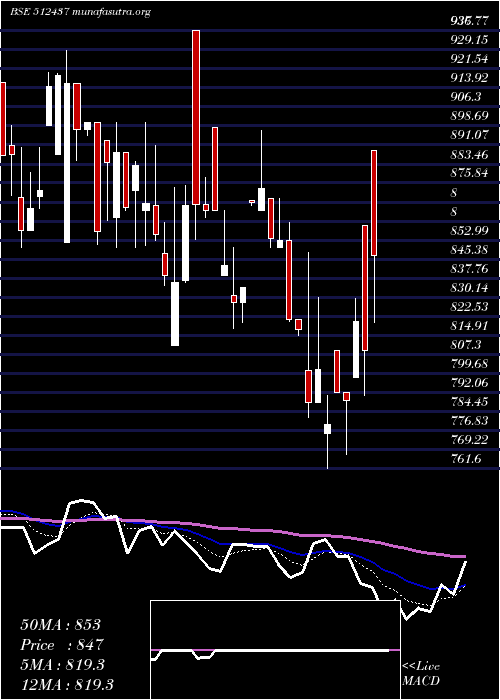500x700 pixels.
Task: Click the 906.3 price level label
Action: pyautogui.click(x=466, y=97)
